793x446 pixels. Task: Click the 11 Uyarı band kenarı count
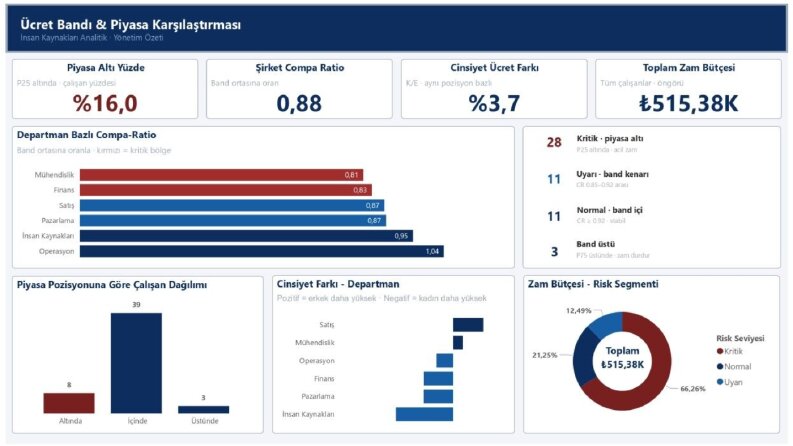[554, 179]
